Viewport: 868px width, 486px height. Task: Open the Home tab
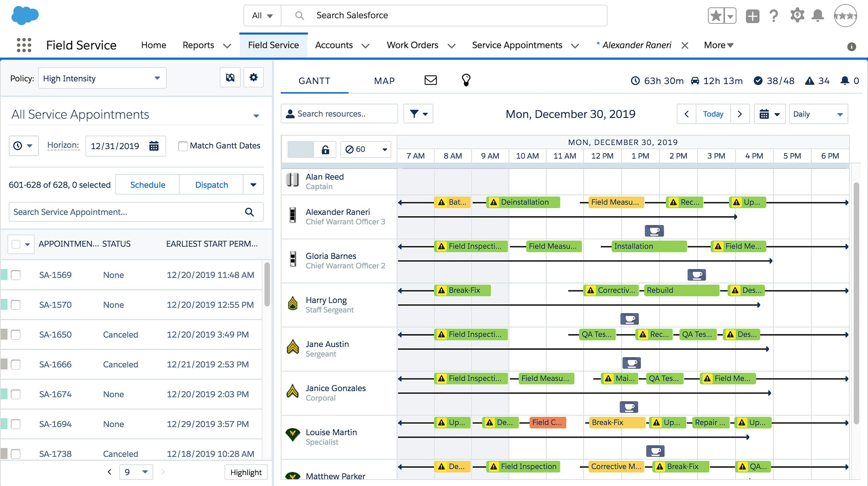click(154, 45)
